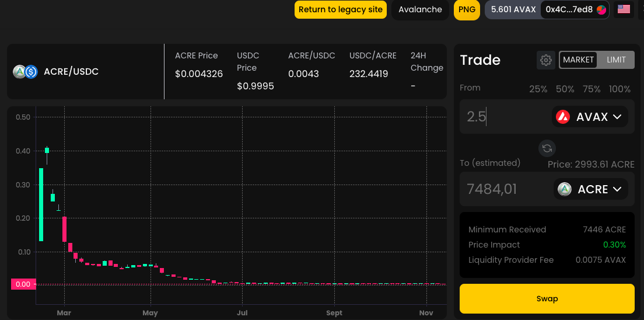Click the USDC/ACRE 232.4419 value

pyautogui.click(x=369, y=74)
